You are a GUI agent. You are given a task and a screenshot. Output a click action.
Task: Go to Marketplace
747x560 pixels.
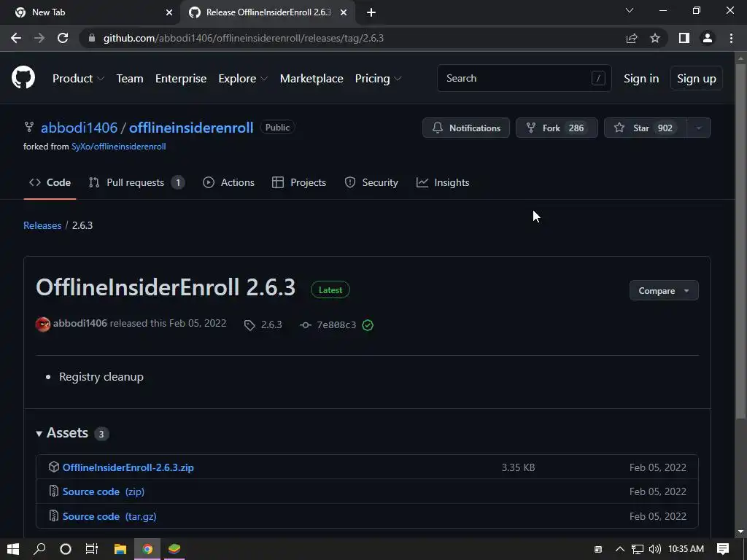pos(311,79)
